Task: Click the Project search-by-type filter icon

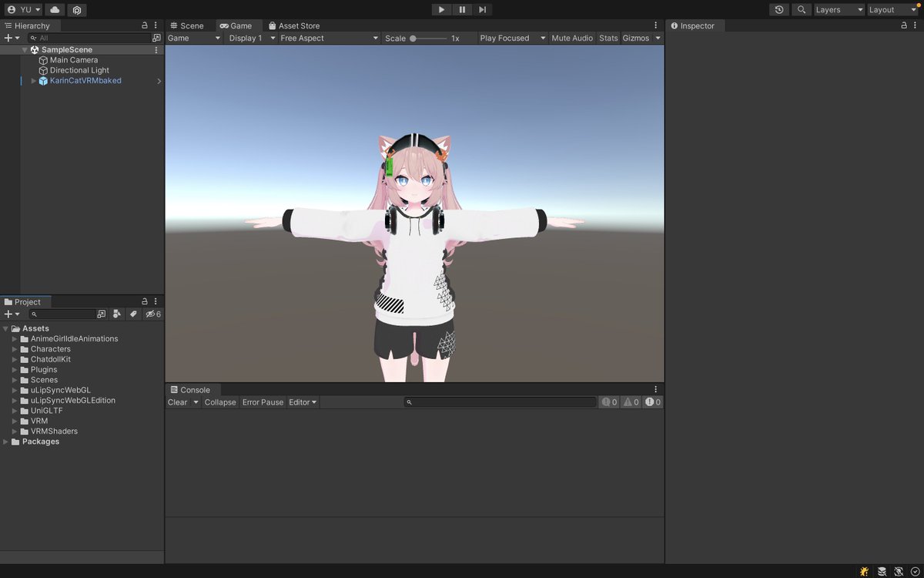Action: click(117, 314)
